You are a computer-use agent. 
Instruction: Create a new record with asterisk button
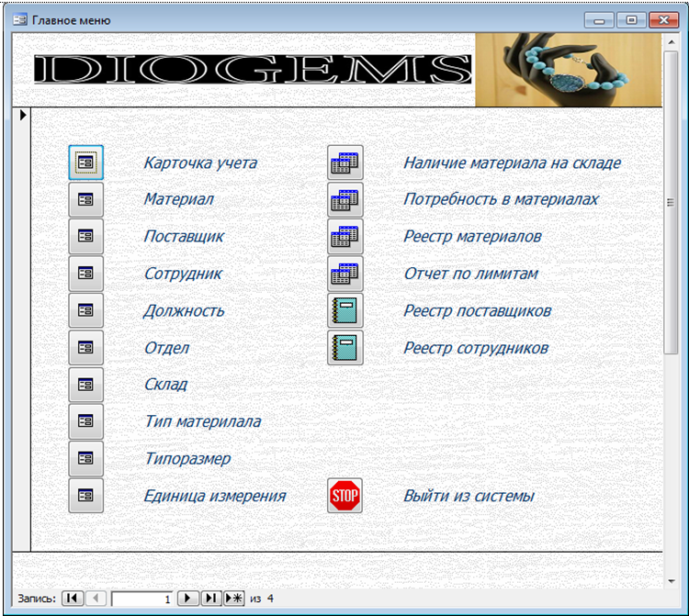click(x=233, y=599)
